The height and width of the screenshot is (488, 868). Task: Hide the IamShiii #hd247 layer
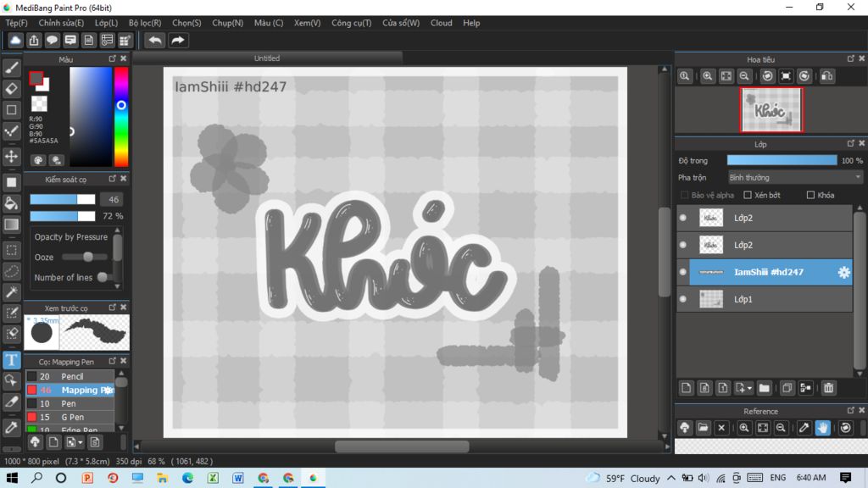pyautogui.click(x=683, y=272)
